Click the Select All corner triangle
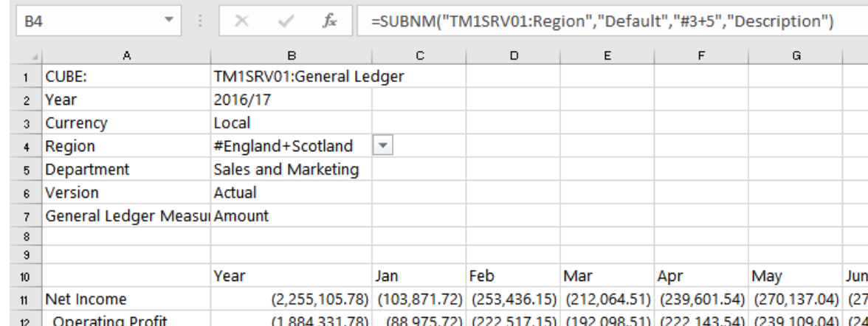868x326 pixels. click(34, 56)
